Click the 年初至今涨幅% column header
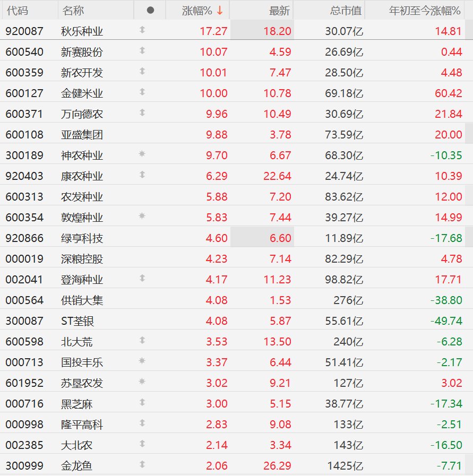Image resolution: width=473 pixels, height=476 pixels. (425, 11)
